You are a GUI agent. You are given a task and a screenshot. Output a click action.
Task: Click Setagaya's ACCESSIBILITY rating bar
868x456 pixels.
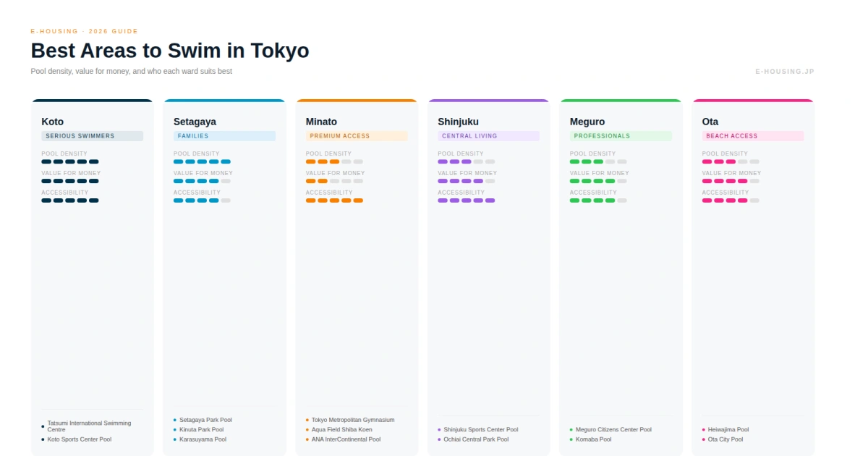tap(201, 200)
